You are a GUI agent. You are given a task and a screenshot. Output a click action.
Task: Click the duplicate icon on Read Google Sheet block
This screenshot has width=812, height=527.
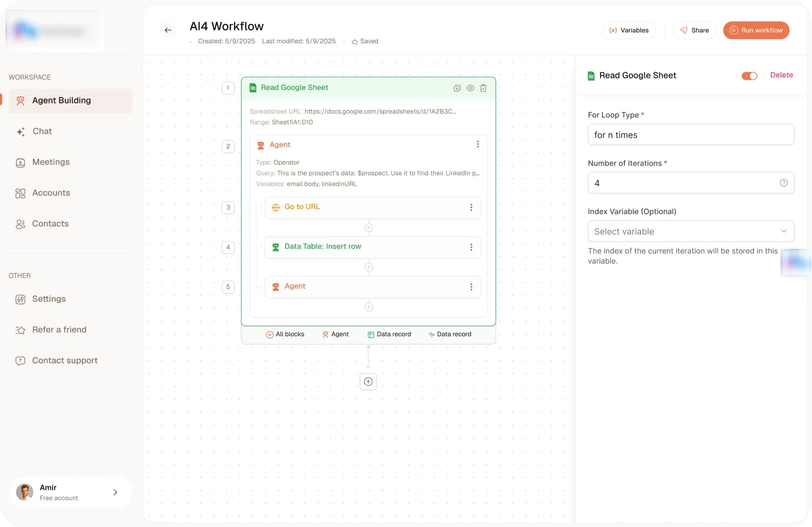(457, 88)
